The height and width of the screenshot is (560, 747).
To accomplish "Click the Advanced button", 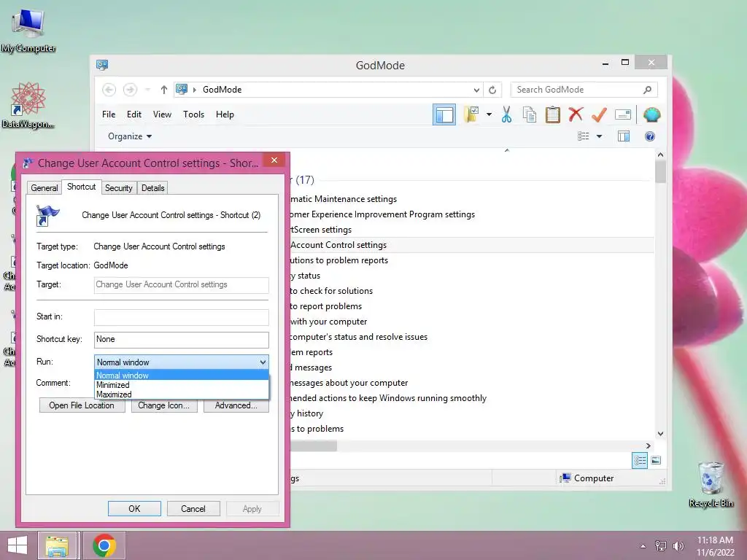I will pos(236,405).
